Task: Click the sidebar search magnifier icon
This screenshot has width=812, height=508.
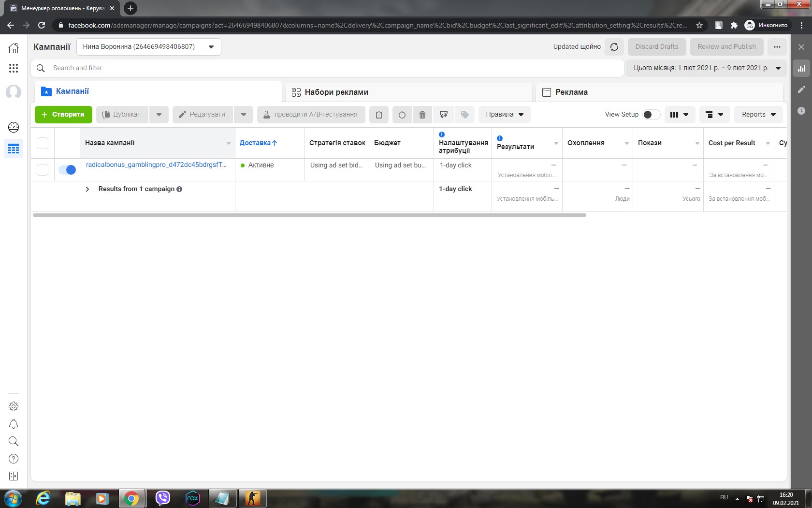Action: pyautogui.click(x=14, y=441)
